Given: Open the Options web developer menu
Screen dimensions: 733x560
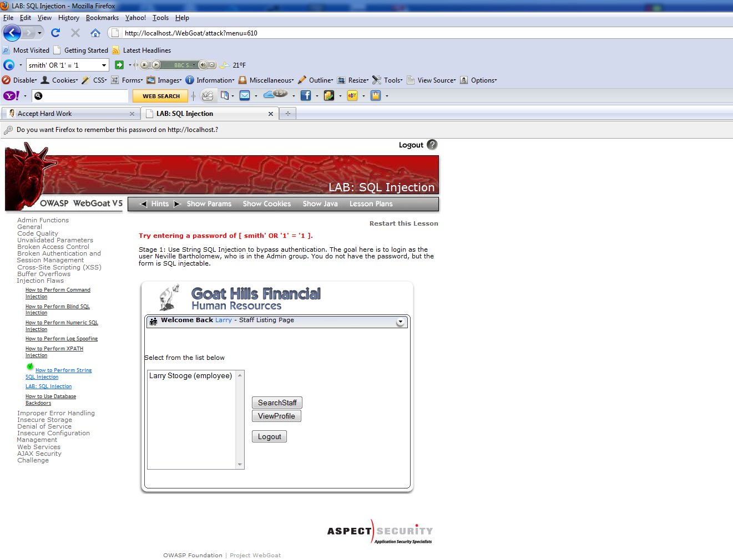Looking at the screenshot, I should 478,80.
